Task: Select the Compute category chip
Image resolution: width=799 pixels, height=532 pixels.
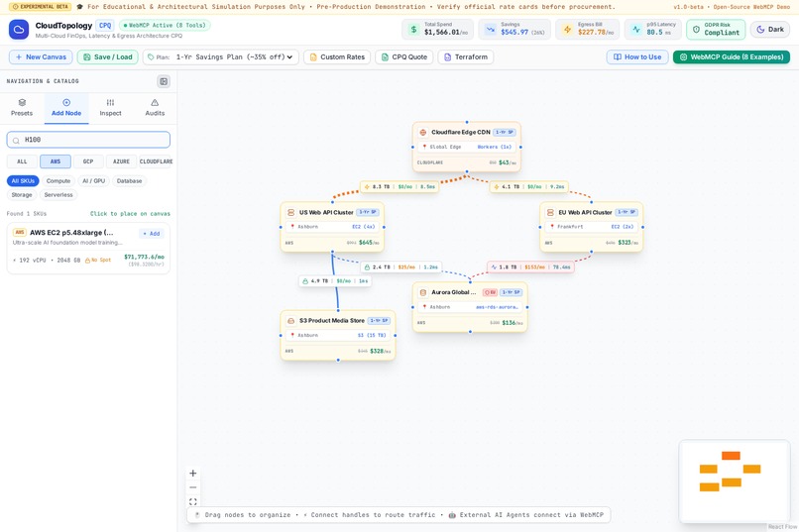Action: point(58,180)
